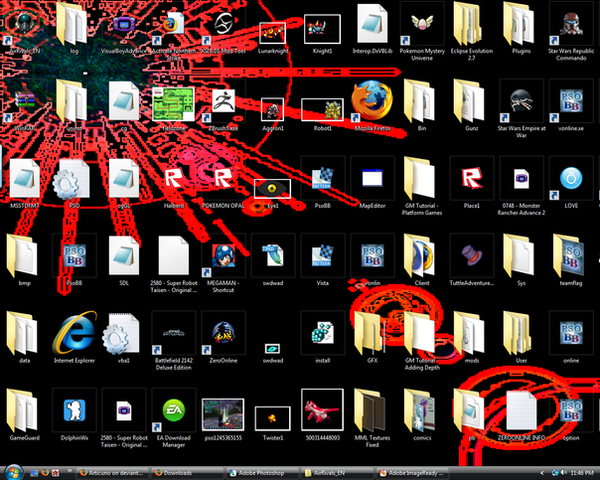Screen dimensions: 600x480
Task: Click the Windows Start button
Action: [14, 472]
